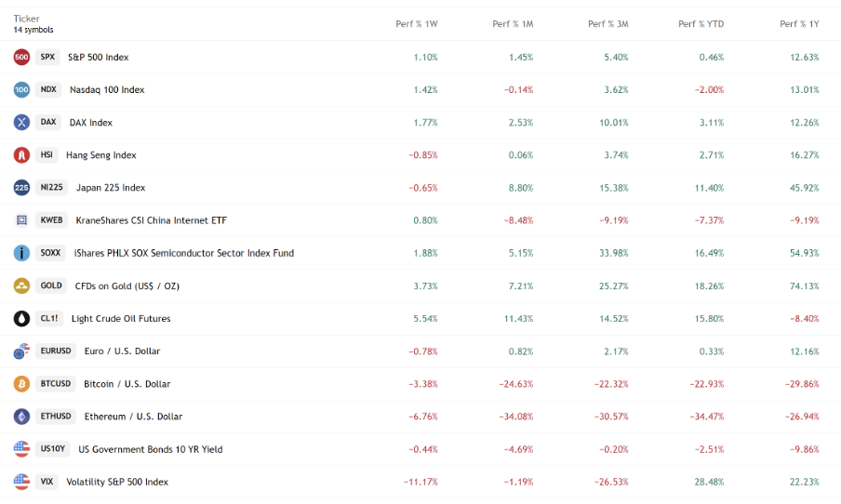Open the Volatility S&P 500 Index row
The height and width of the screenshot is (504, 841).
click(x=117, y=482)
